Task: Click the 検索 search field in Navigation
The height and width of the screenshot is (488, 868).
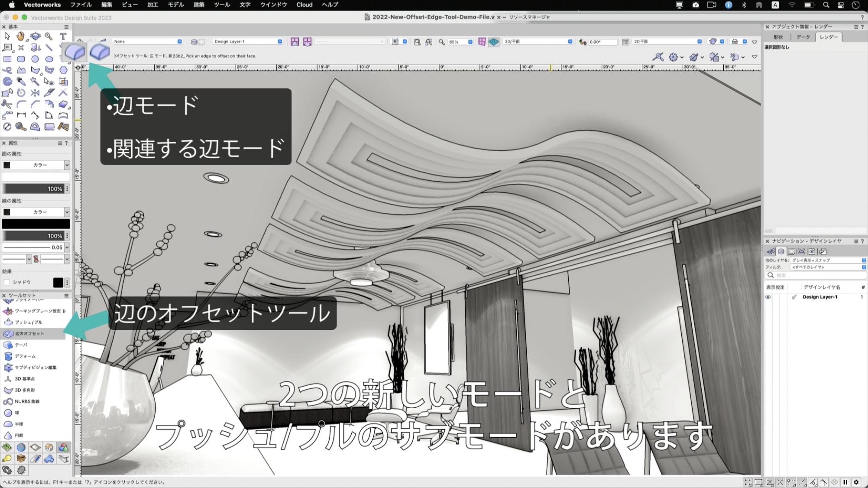Action: point(816,276)
